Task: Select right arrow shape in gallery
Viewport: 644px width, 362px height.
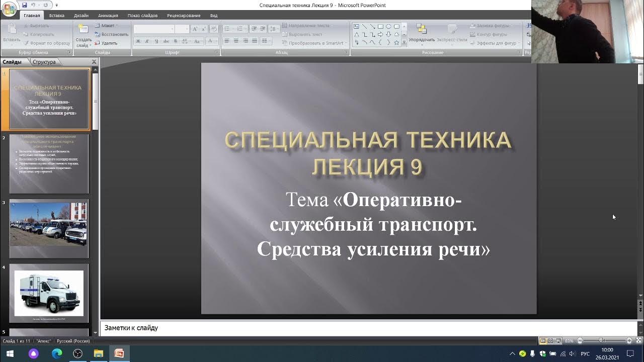Action: [x=380, y=35]
